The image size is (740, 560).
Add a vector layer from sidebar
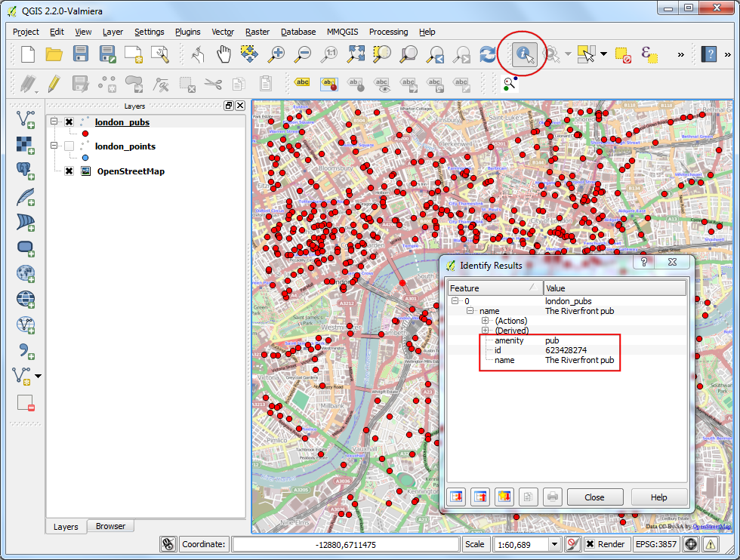tap(26, 119)
